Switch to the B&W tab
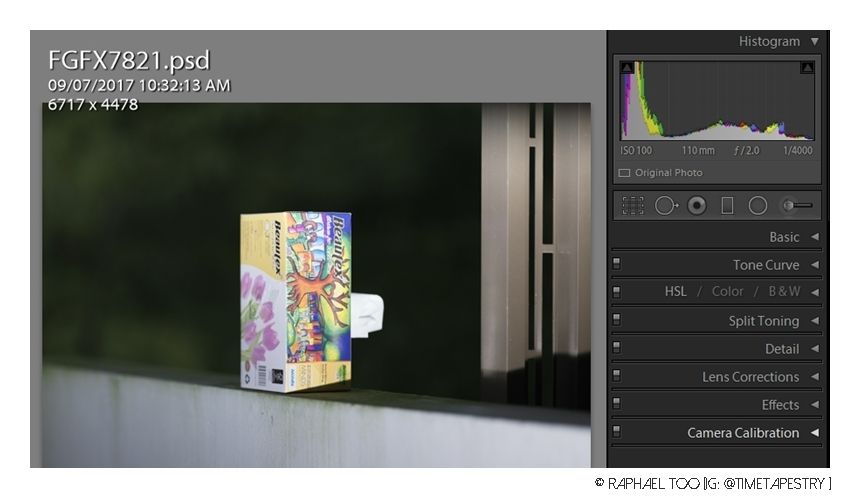Viewport: 860px width, 498px height. coord(784,291)
